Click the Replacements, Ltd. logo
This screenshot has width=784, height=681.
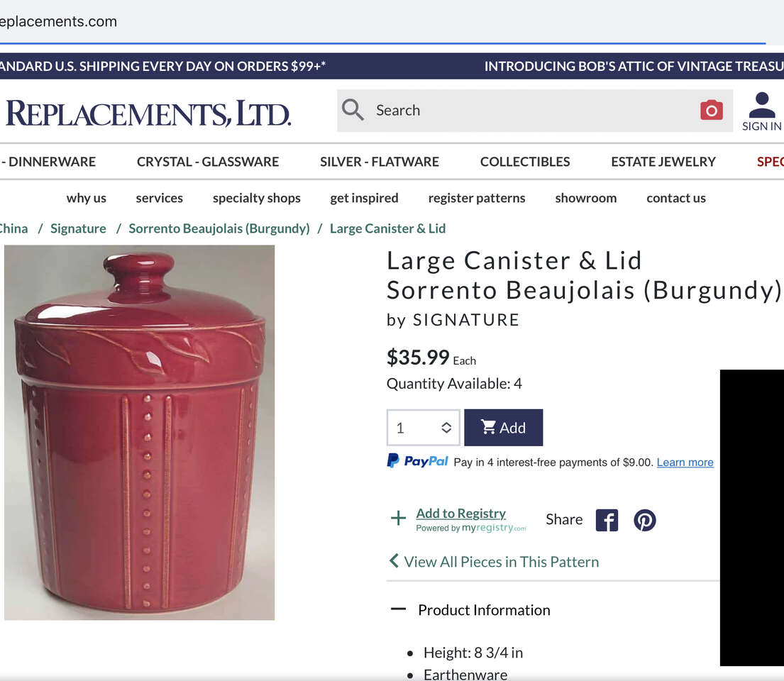point(148,113)
